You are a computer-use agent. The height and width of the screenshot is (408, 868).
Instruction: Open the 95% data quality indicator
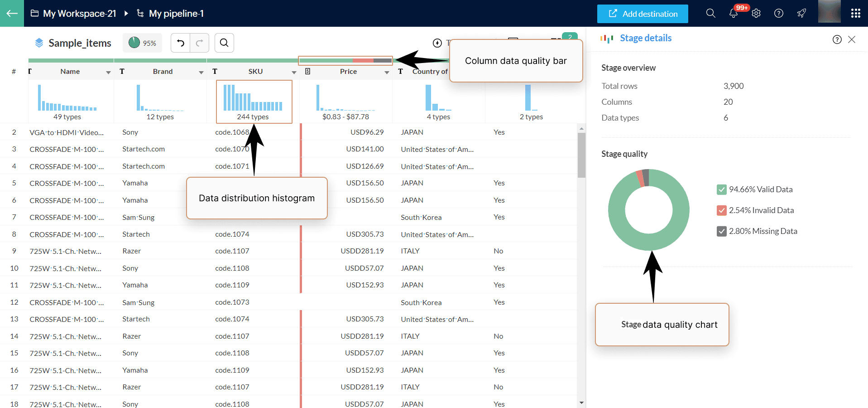pyautogui.click(x=142, y=43)
